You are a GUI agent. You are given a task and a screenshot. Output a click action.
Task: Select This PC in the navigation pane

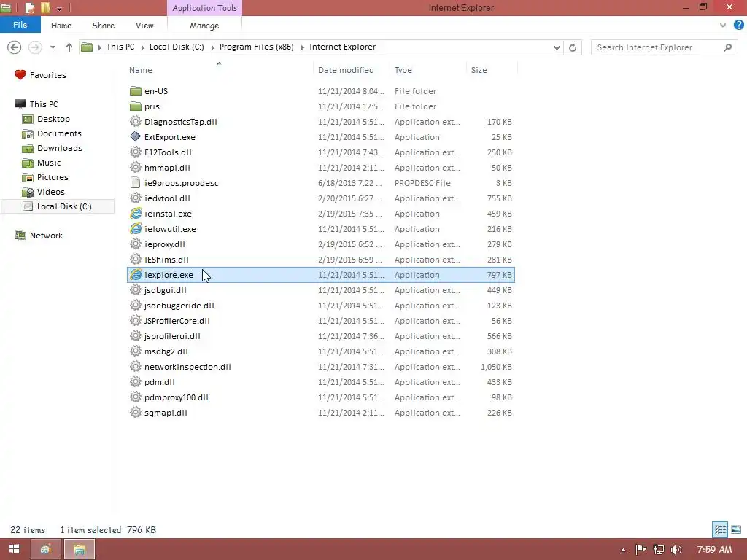click(43, 104)
